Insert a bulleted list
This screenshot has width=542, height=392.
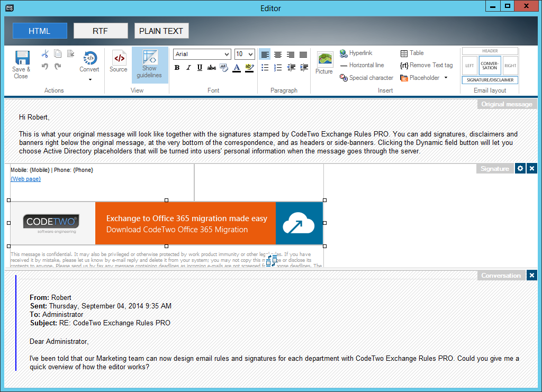pos(265,68)
